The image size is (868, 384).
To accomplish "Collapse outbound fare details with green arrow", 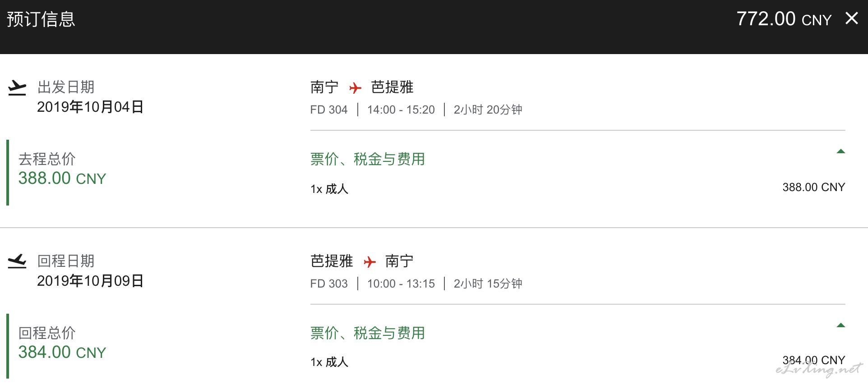I will [x=840, y=151].
